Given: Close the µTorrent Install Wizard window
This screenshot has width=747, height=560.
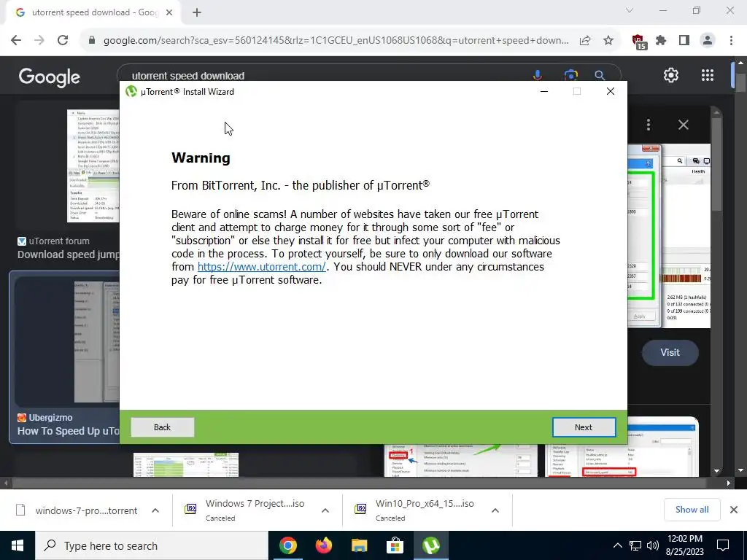Looking at the screenshot, I should tap(611, 91).
